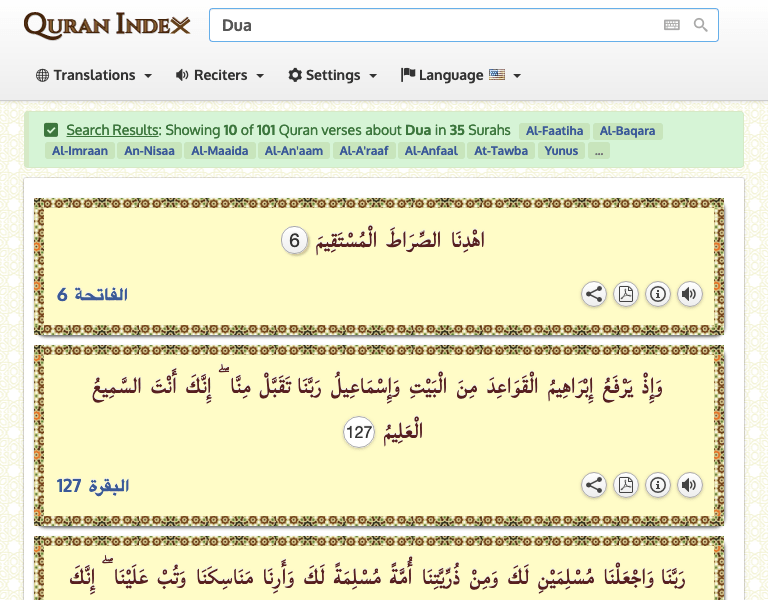768x600 pixels.
Task: Click the search input field containing Dua
Action: [430, 25]
